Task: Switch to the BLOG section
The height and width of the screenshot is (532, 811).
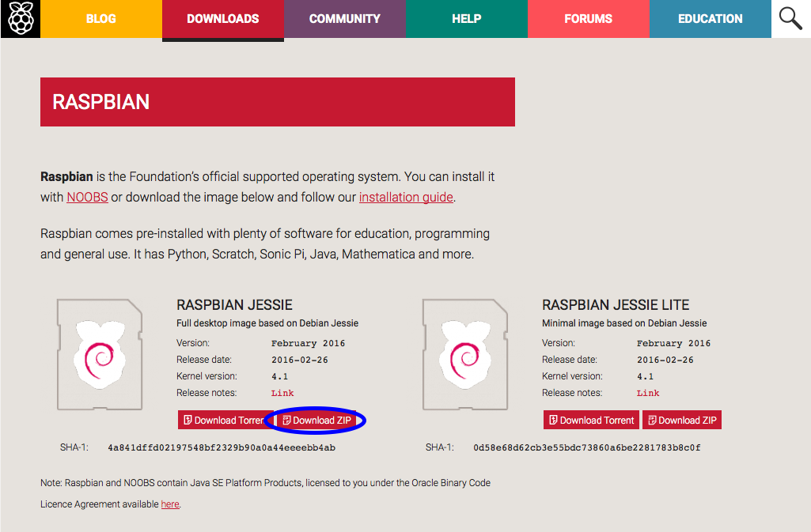Action: pos(100,18)
